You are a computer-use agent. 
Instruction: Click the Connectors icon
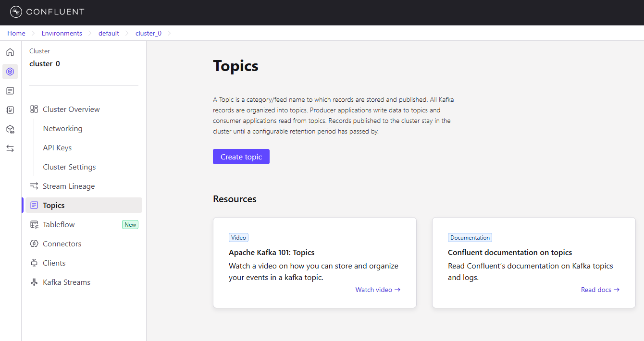(x=34, y=244)
